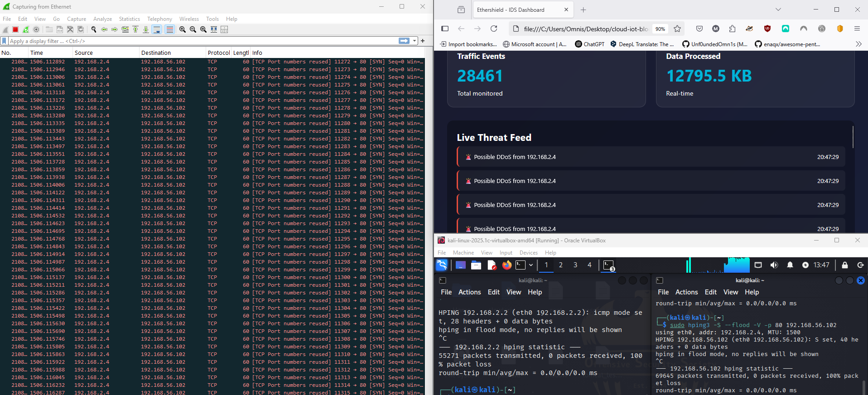Open Firefox application hamburger menu
The height and width of the screenshot is (395, 868).
point(857,29)
